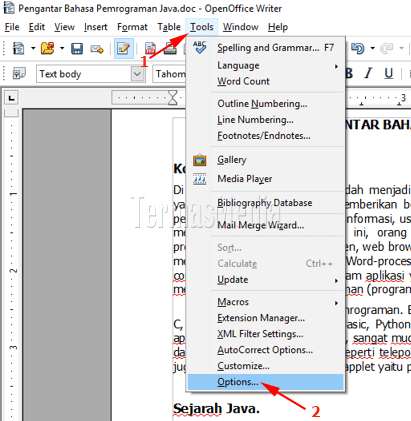
Task: Click the Document as E-mail icon
Action: tap(97, 49)
